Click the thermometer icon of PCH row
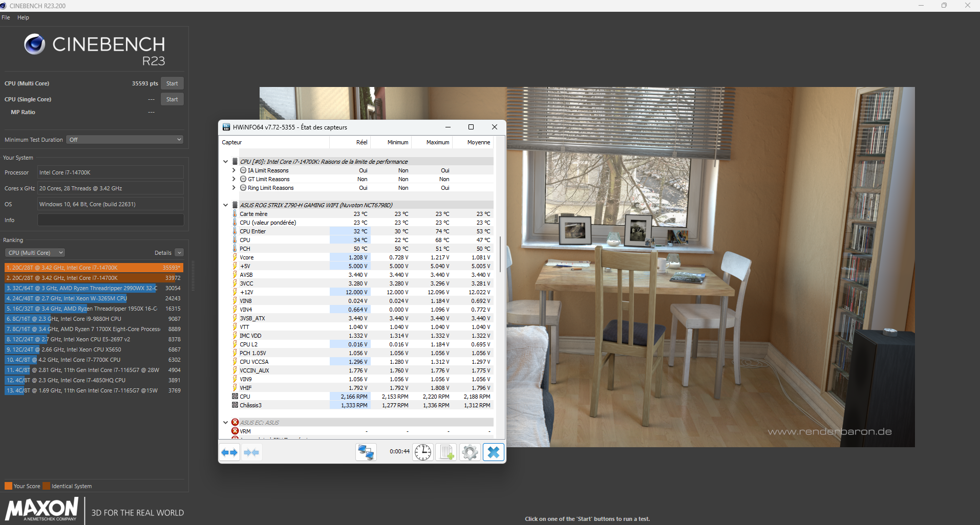The image size is (980, 525). (x=235, y=249)
